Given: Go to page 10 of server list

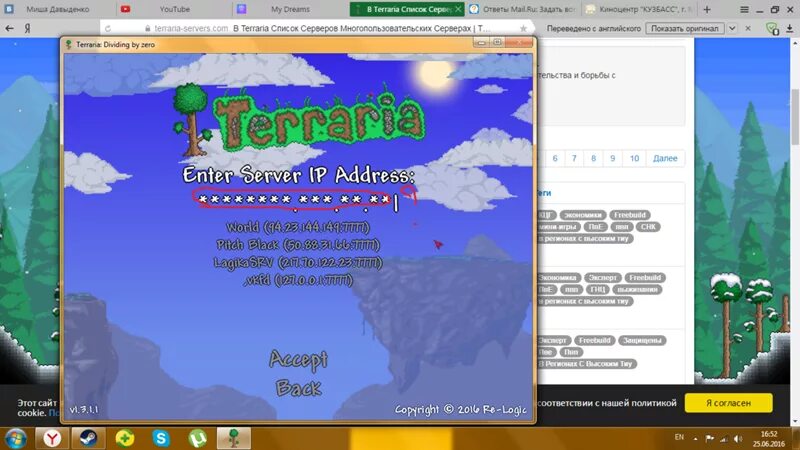Looking at the screenshot, I should coord(634,158).
